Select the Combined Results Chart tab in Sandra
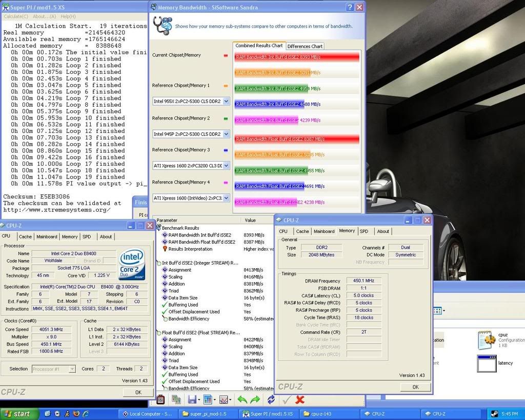Screen dimensions: 525x420 (259, 46)
